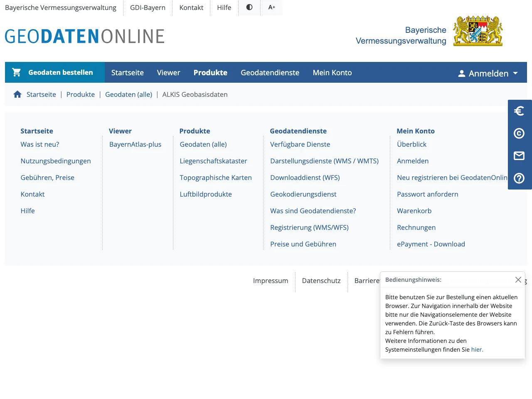Open Gebühren, Preise link
This screenshot has height=399, width=532.
pos(47,177)
